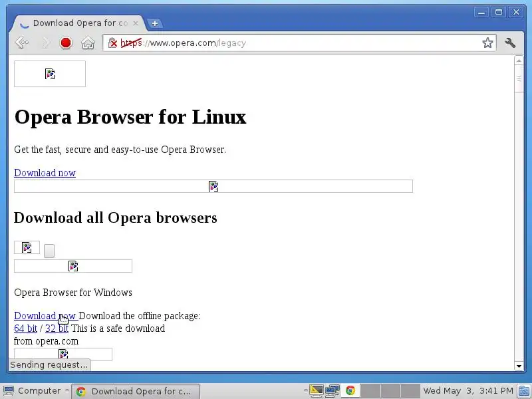
Task: Click the vertical scrollbar thumb
Action: click(519, 78)
